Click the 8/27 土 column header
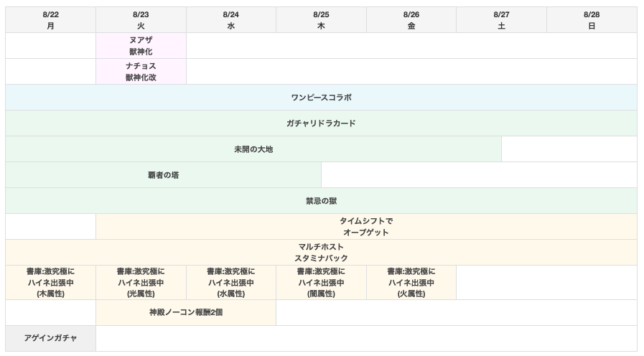This screenshot has height=356, width=644. tap(501, 19)
